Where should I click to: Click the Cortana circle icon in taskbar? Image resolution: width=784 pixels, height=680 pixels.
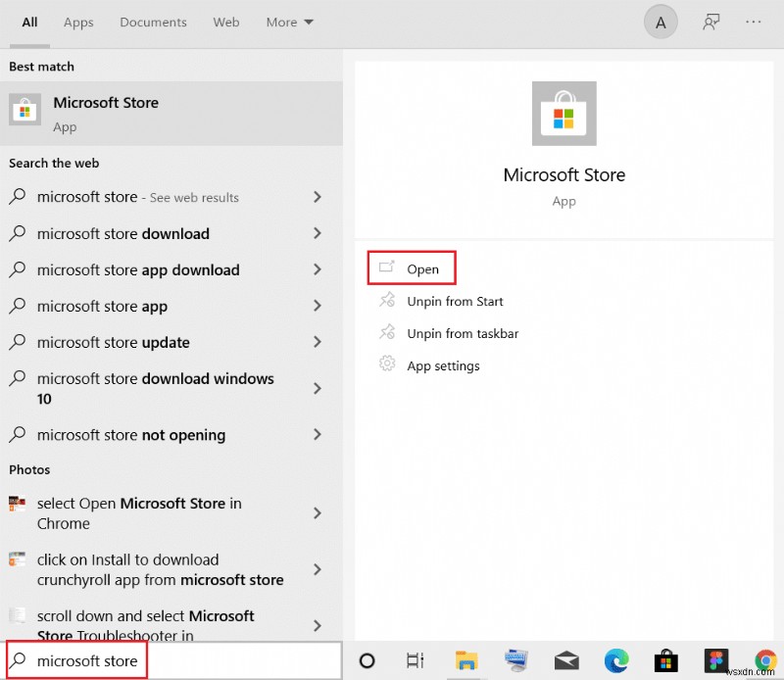tap(367, 661)
